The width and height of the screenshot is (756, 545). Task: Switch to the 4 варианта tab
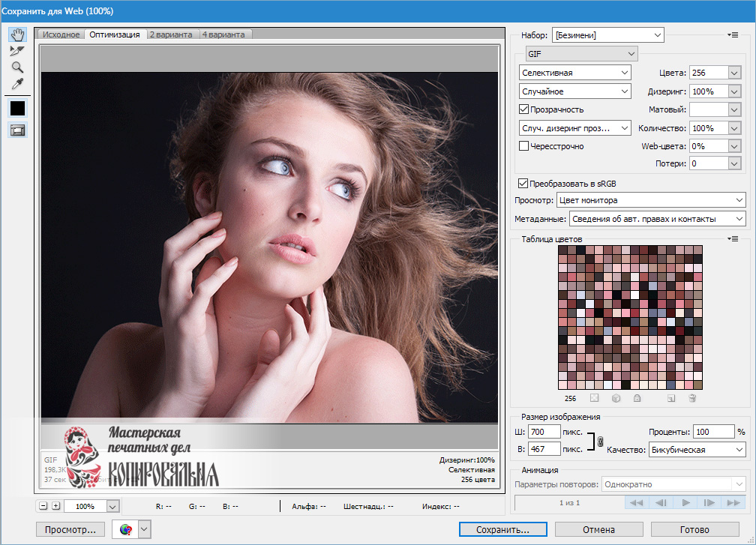click(x=223, y=34)
